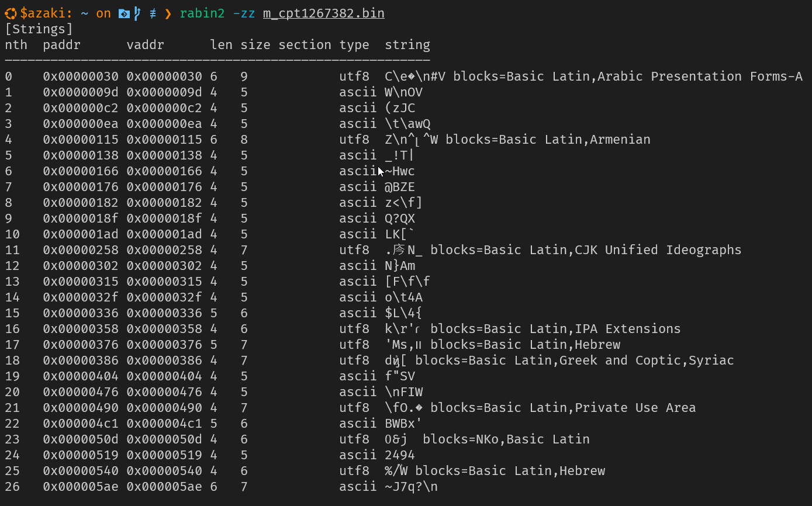Click the vaddr column header

pos(146,45)
